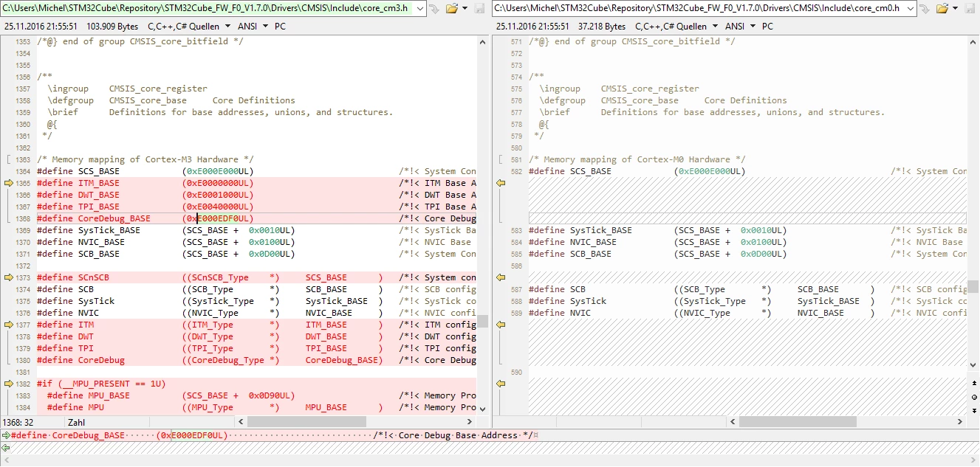Expand left file path history dropdown
This screenshot has width=980, height=467.
click(419, 9)
